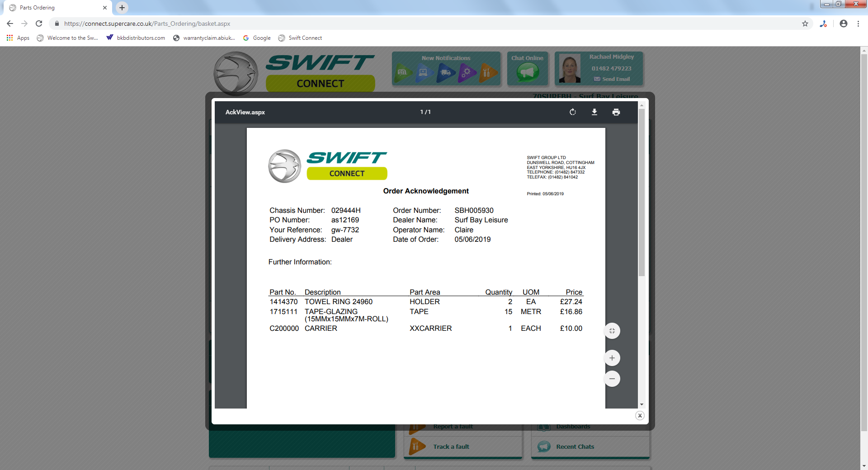
Task: Zoom out of the PDF document
Action: pyautogui.click(x=612, y=379)
